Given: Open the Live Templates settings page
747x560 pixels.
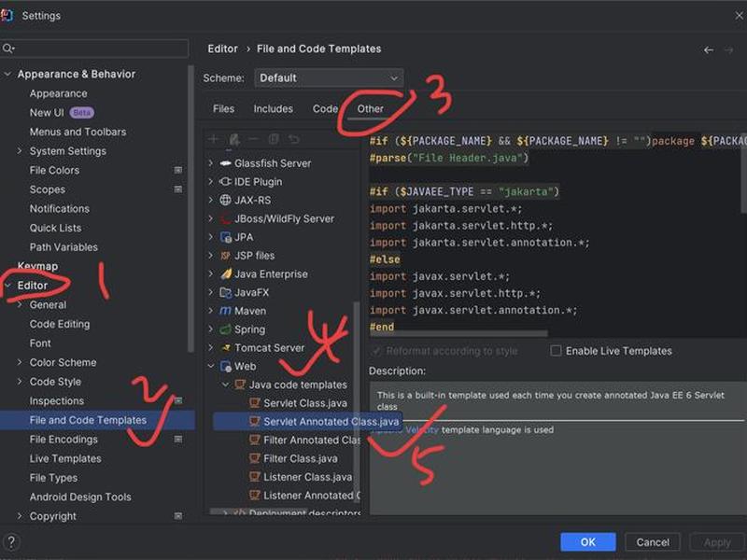Looking at the screenshot, I should (x=65, y=458).
